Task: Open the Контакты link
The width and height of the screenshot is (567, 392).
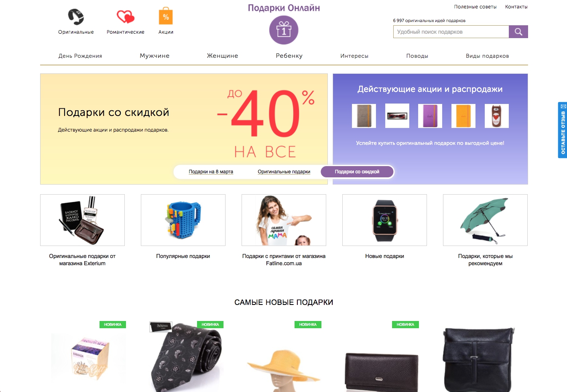Action: 516,7
